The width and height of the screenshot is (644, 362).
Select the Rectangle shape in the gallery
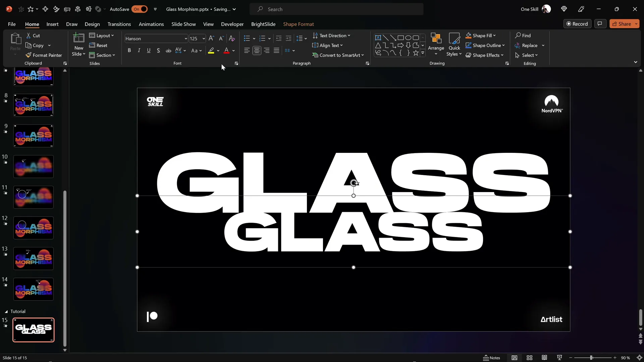tap(400, 38)
